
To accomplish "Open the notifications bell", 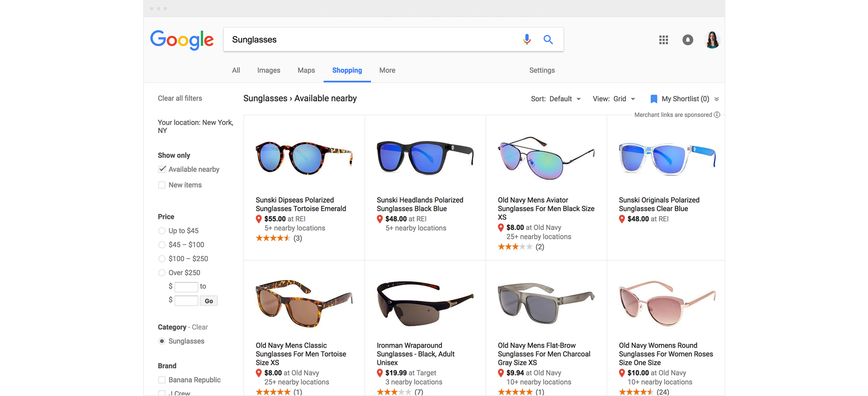I will [x=687, y=40].
